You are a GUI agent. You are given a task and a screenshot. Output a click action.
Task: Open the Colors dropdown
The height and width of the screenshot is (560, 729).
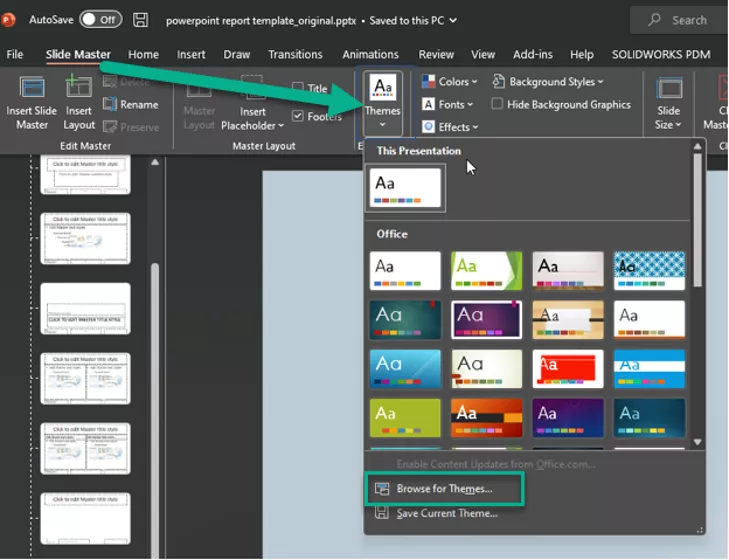tap(450, 81)
